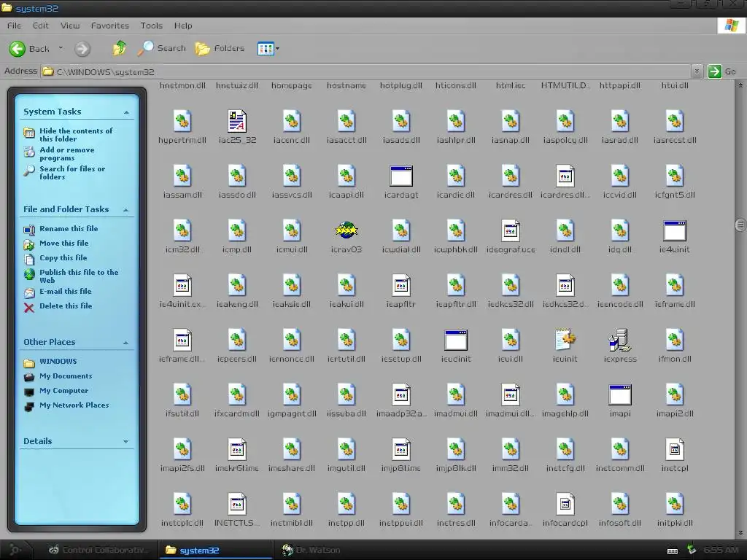
Task: Click the Forward arrow button
Action: (82, 49)
